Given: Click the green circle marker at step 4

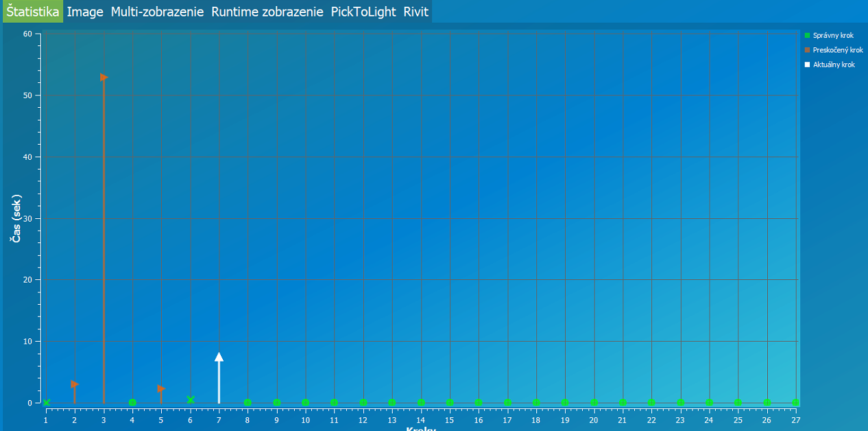Looking at the screenshot, I should pos(132,403).
